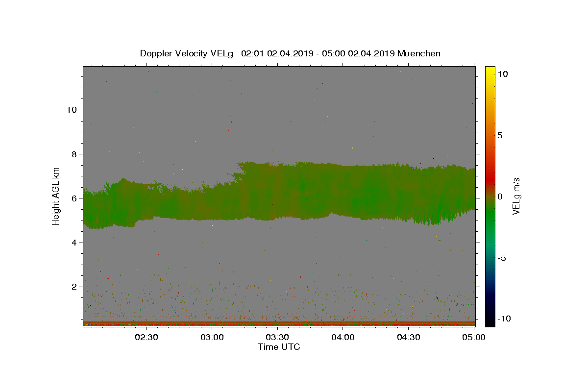Select the '05:00' time axis label
The height and width of the screenshot is (392, 588).
(x=474, y=337)
